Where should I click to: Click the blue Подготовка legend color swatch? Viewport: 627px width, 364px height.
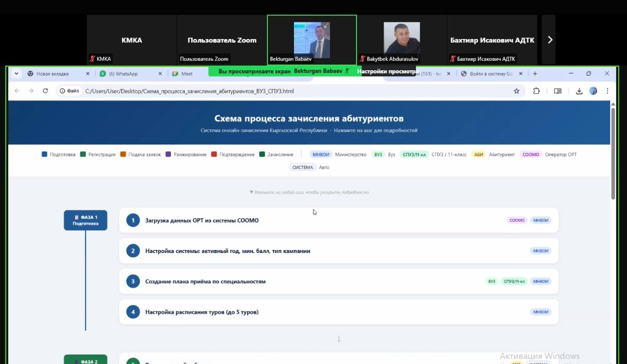pos(44,155)
